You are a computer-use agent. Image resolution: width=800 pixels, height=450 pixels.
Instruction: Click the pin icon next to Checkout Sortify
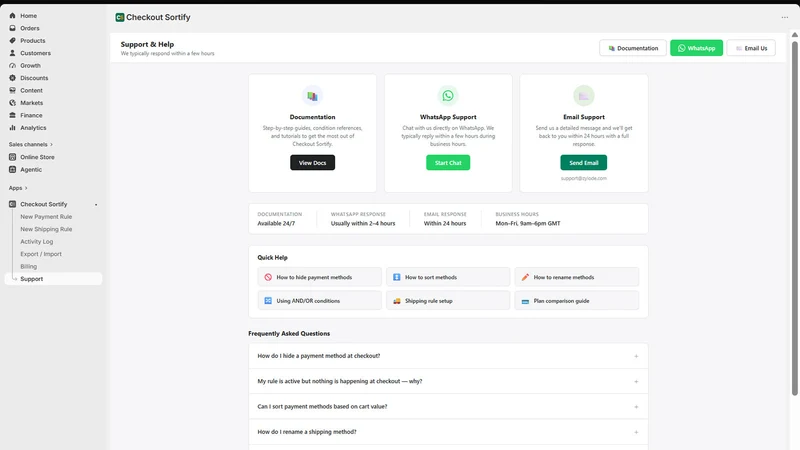pyautogui.click(x=96, y=205)
